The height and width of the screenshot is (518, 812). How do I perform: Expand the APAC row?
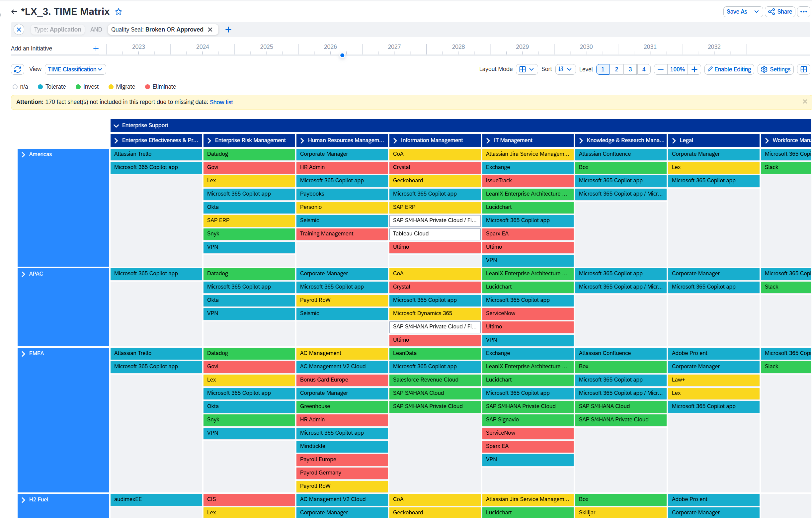click(23, 274)
